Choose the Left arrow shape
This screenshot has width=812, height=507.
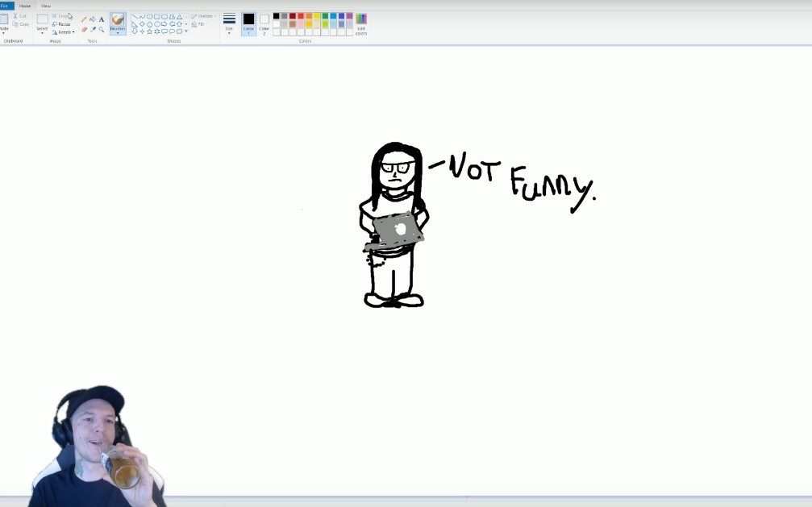pyautogui.click(x=172, y=24)
